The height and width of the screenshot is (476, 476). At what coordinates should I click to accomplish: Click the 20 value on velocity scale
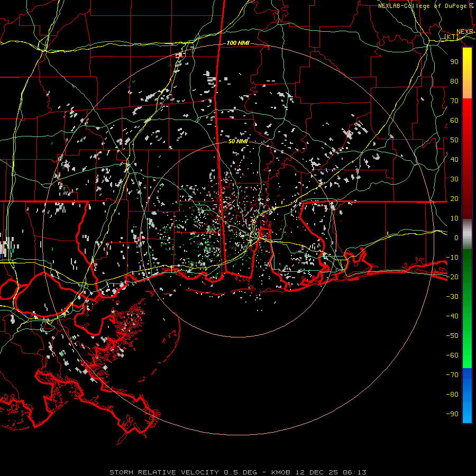pos(454,199)
